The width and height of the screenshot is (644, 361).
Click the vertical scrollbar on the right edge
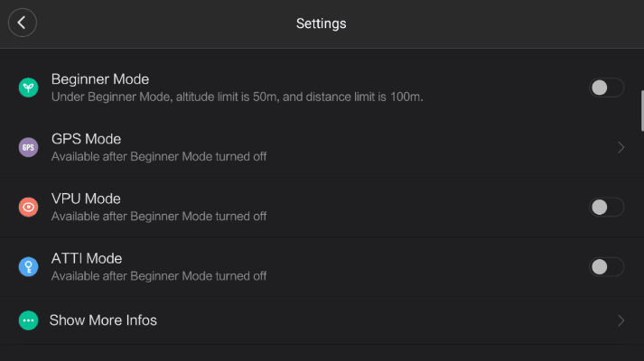[x=642, y=111]
